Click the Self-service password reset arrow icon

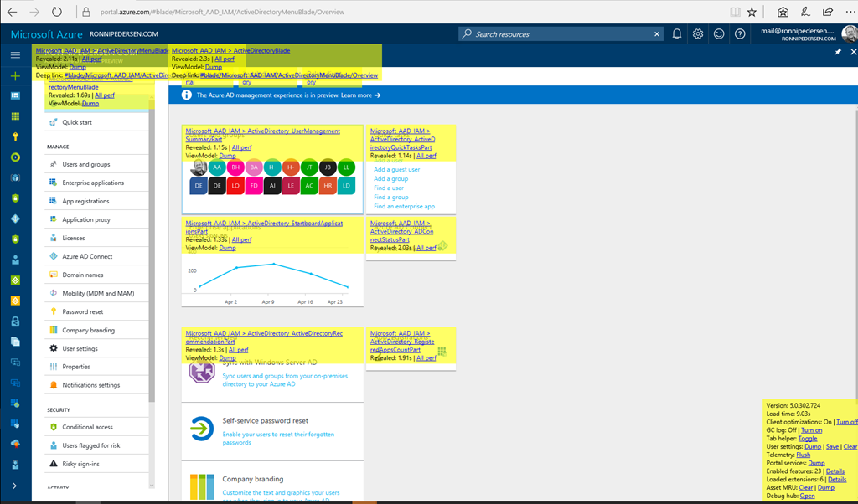pyautogui.click(x=201, y=429)
